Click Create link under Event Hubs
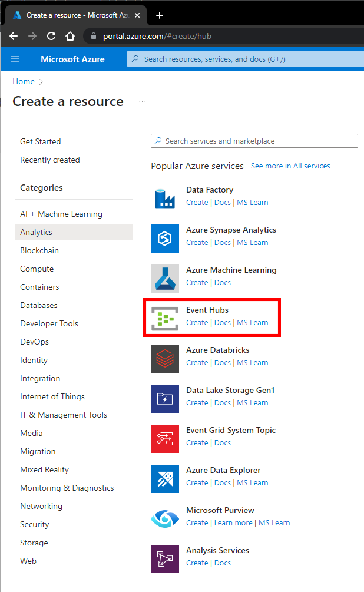 pyautogui.click(x=197, y=323)
